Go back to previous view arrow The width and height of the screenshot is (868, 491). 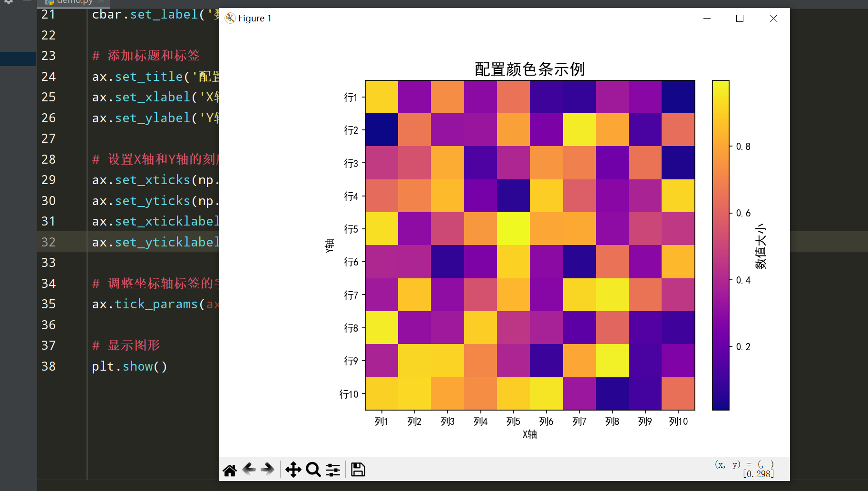pyautogui.click(x=249, y=470)
